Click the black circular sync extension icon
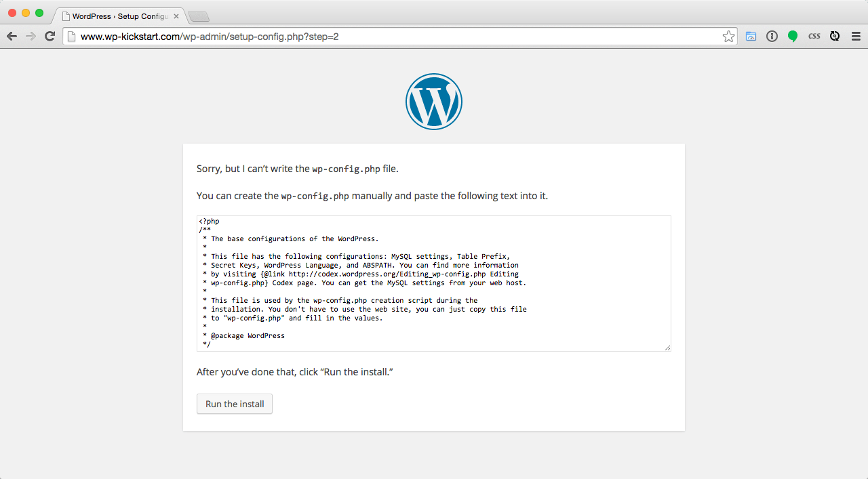Image resolution: width=868 pixels, height=479 pixels. (x=835, y=37)
